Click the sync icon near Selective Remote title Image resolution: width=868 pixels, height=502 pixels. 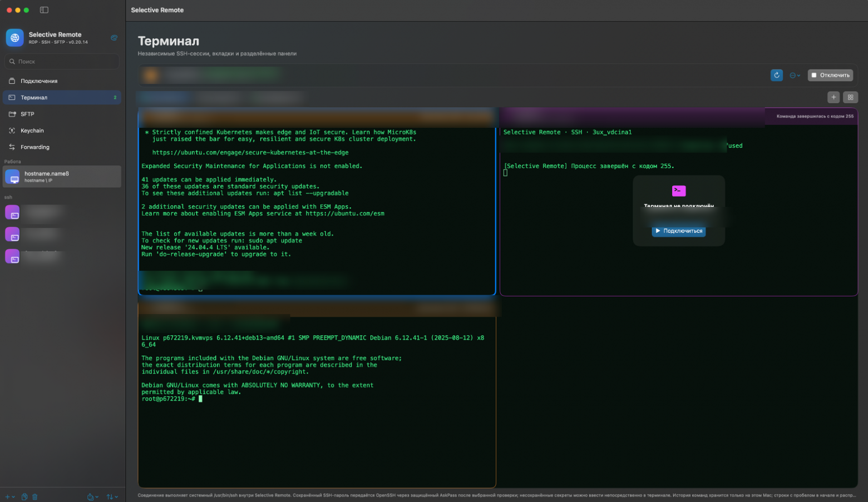pos(114,38)
